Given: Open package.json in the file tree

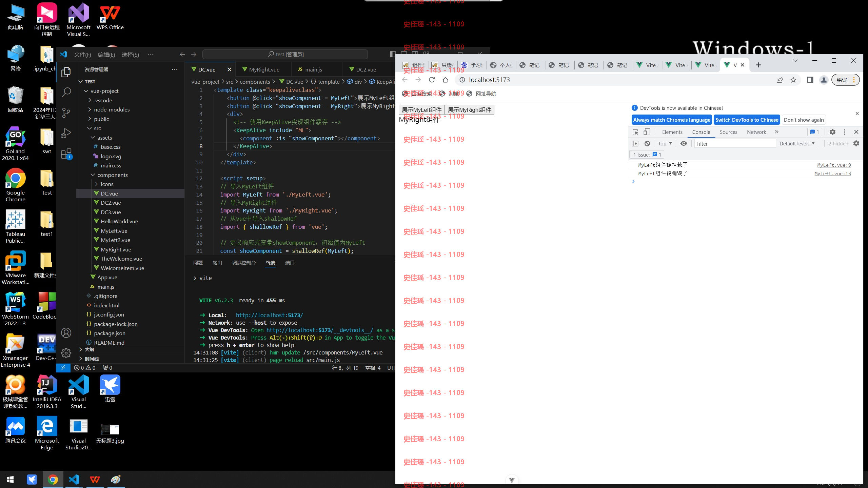Looking at the screenshot, I should 110,333.
